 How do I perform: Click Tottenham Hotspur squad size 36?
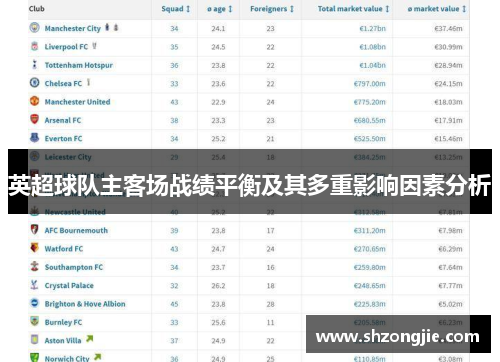174,65
